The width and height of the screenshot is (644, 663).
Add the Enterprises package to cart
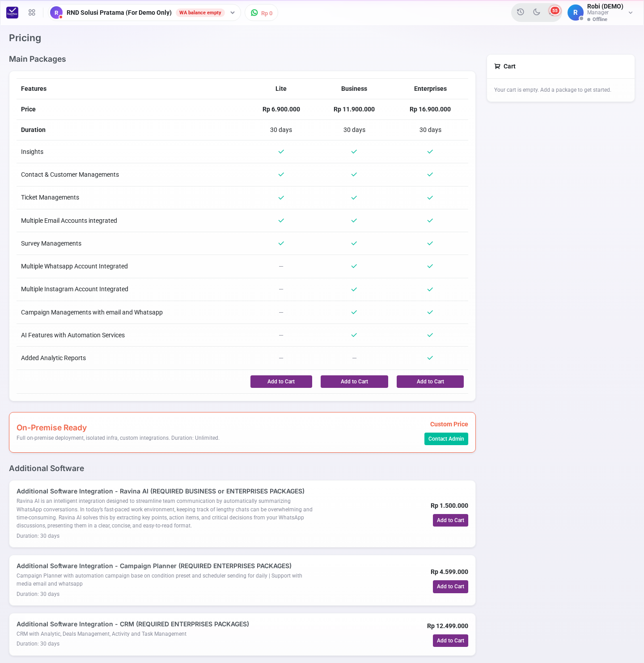pyautogui.click(x=430, y=382)
